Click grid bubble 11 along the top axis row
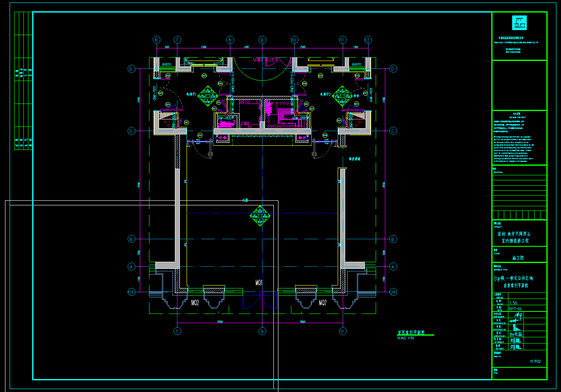 click(x=343, y=40)
